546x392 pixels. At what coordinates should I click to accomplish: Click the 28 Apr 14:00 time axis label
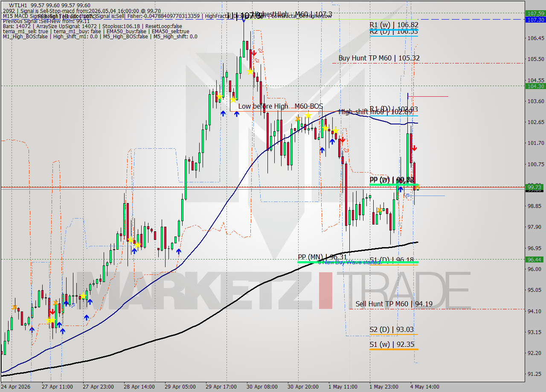click(x=139, y=387)
